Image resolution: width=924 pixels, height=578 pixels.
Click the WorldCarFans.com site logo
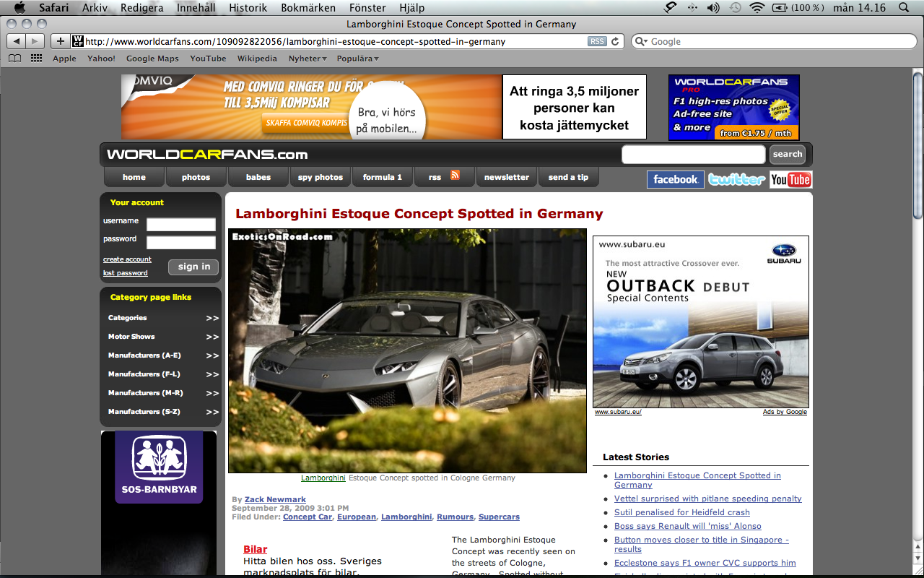(x=207, y=154)
